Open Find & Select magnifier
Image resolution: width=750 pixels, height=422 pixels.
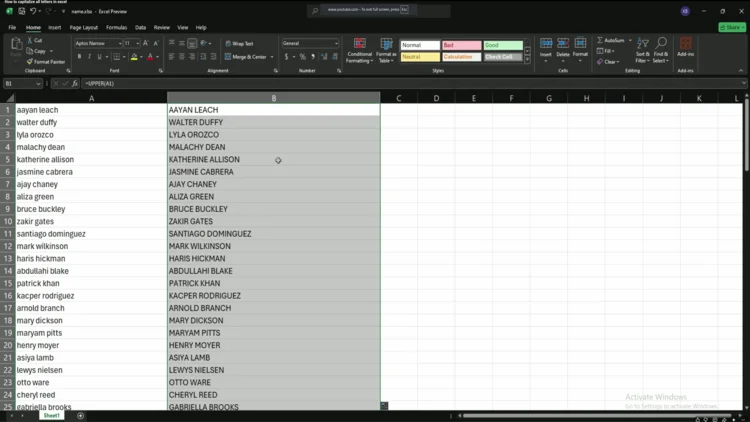pos(661,50)
